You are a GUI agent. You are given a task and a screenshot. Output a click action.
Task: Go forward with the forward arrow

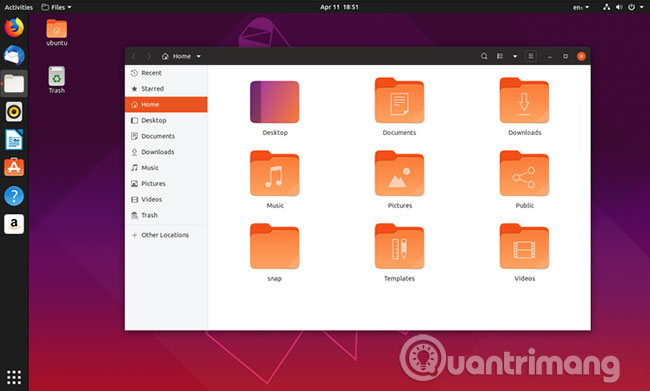[149, 56]
